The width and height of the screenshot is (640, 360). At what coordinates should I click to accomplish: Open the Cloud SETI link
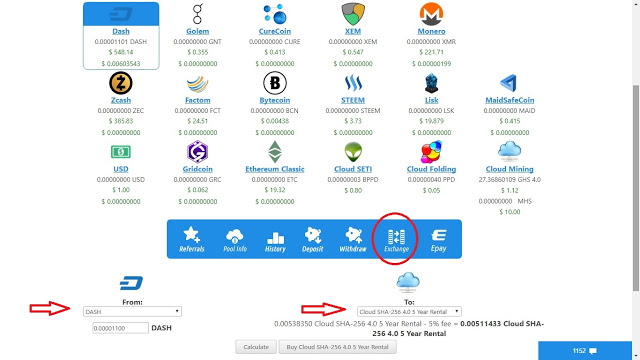(x=353, y=169)
